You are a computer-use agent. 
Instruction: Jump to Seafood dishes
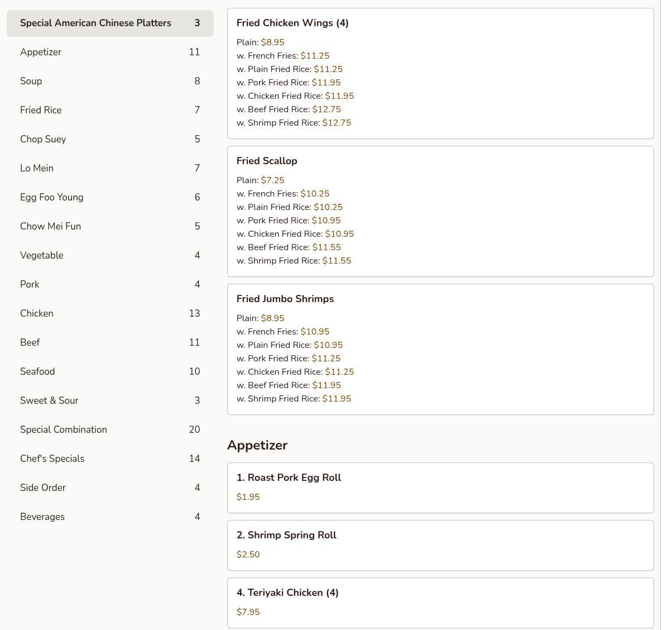pos(110,371)
